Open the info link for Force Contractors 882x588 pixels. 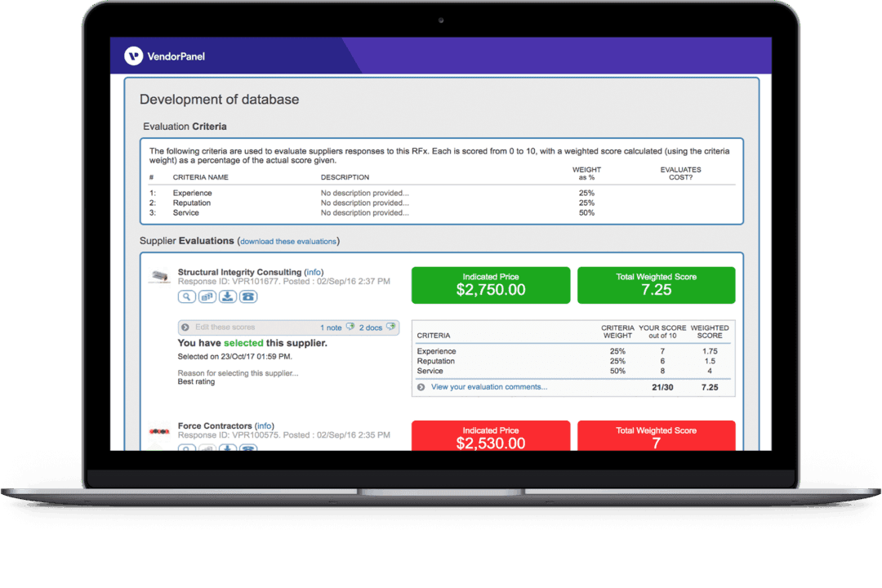(265, 425)
